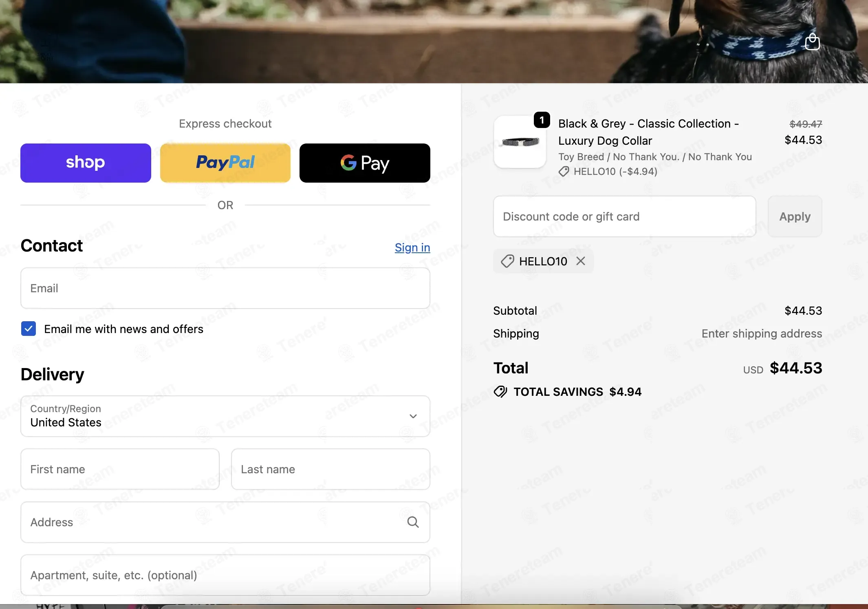Click quantity badge on the collar thumbnail
The width and height of the screenshot is (868, 609).
(542, 120)
